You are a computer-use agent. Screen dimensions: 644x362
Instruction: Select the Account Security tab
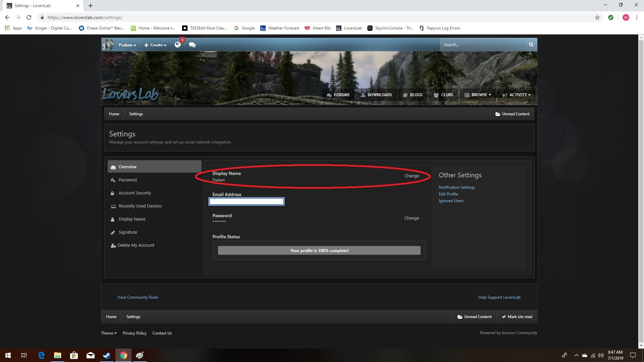click(154, 193)
